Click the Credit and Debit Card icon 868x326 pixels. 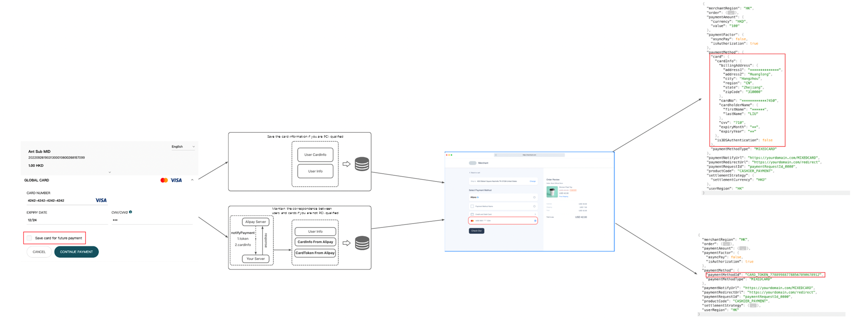[472, 214]
